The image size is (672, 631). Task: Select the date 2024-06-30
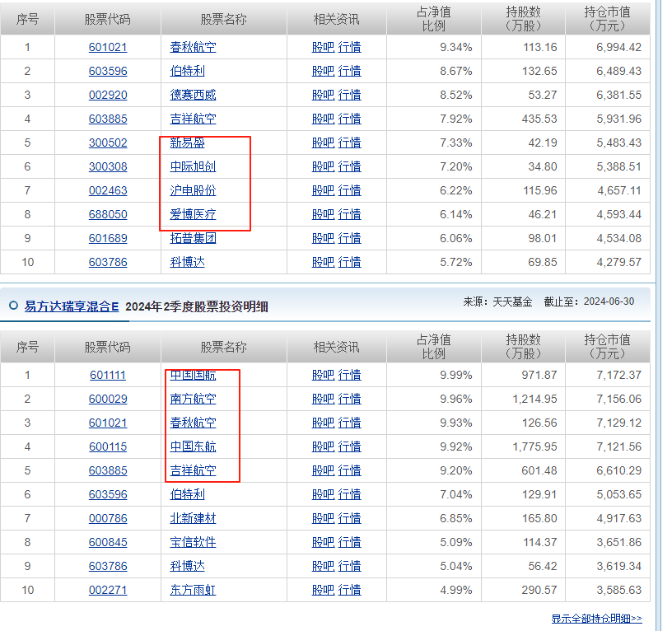(x=609, y=301)
